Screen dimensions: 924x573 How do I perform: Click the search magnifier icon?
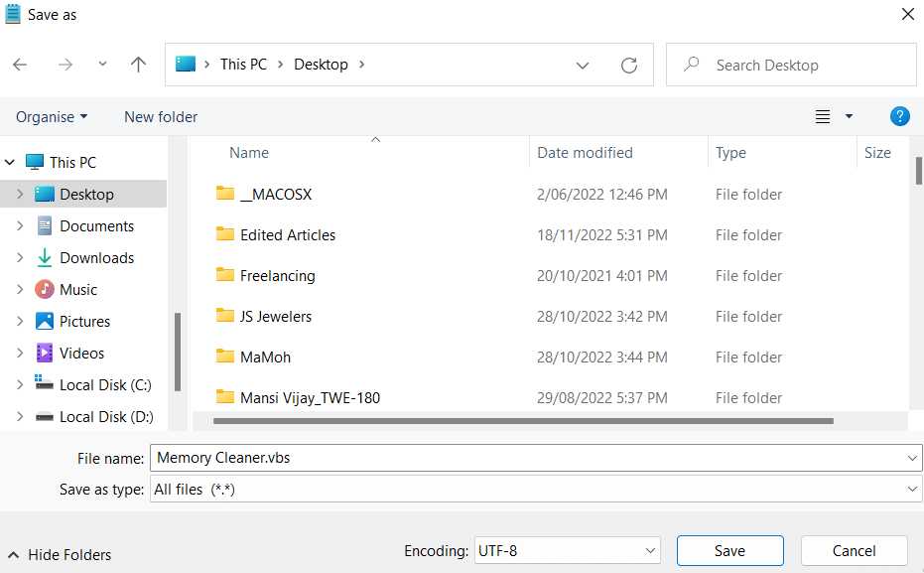691,64
